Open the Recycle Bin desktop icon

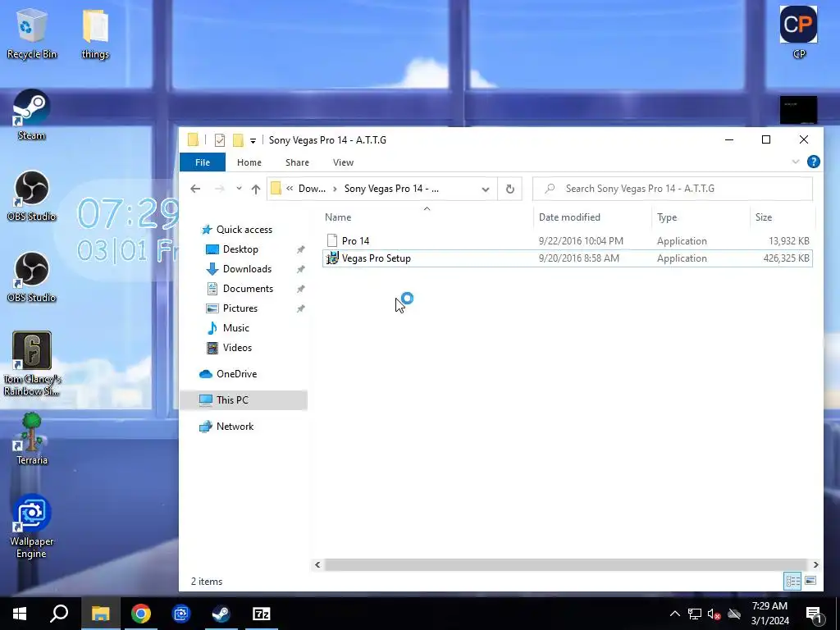[x=32, y=33]
